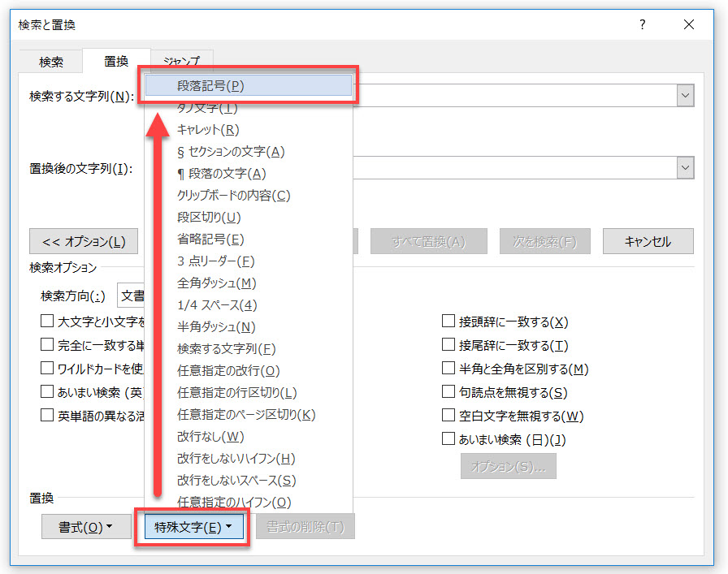Click the help question mark icon

tap(642, 25)
